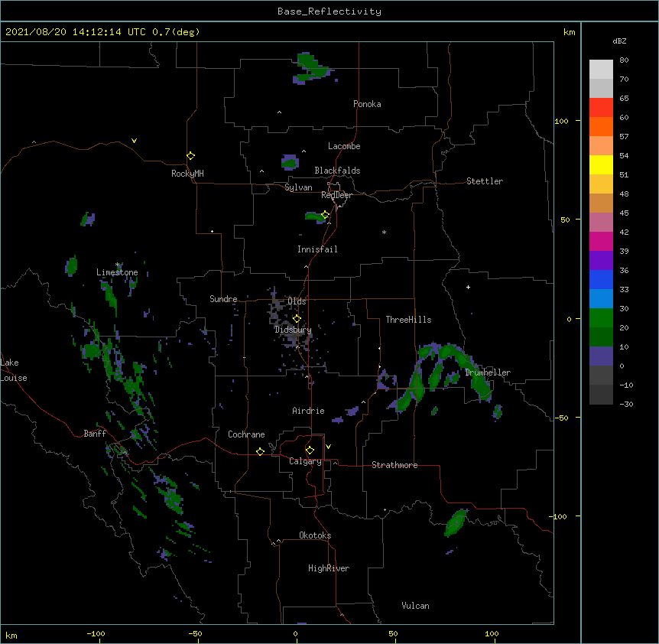Click the green 30 dBZ legend swatch
Screen dimensions: 659x644
pyautogui.click(x=601, y=318)
